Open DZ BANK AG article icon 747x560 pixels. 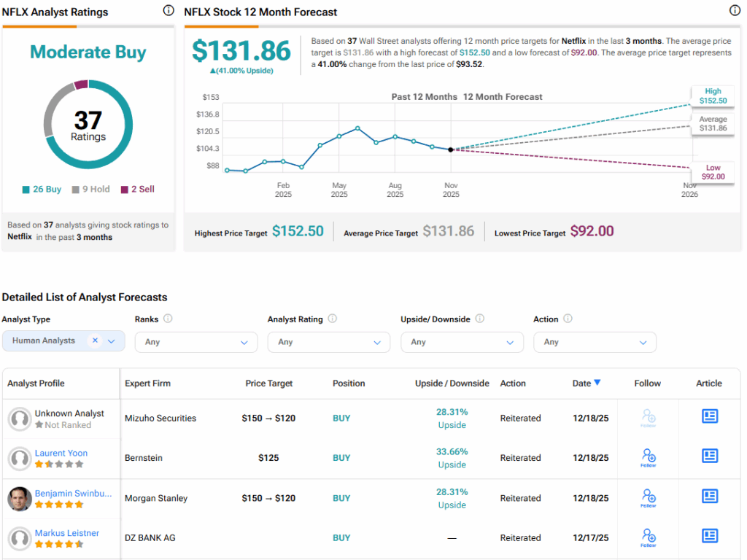coord(709,536)
